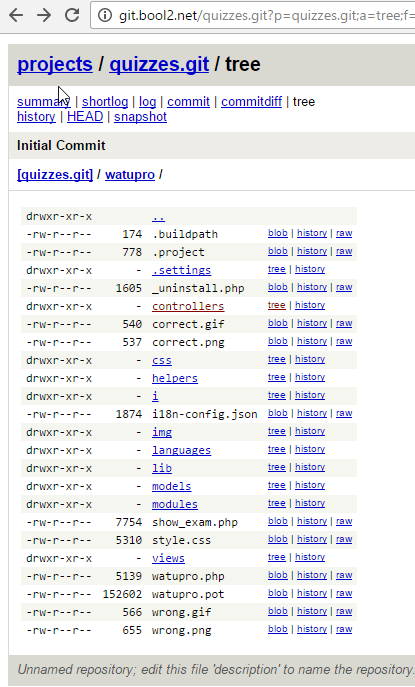Click the 'Unnamed repository' footer description
The height and width of the screenshot is (687, 415).
(x=216, y=669)
